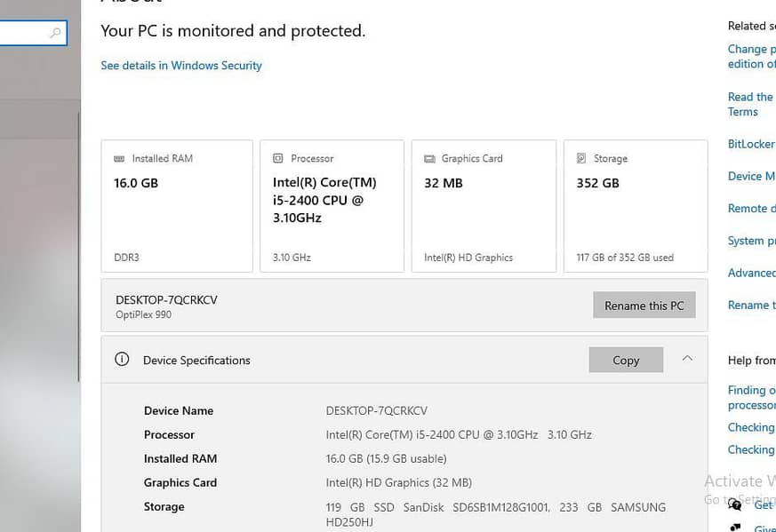This screenshot has width=776, height=532.
Task: Click the info icon beside Device Specifications
Action: pos(122,359)
